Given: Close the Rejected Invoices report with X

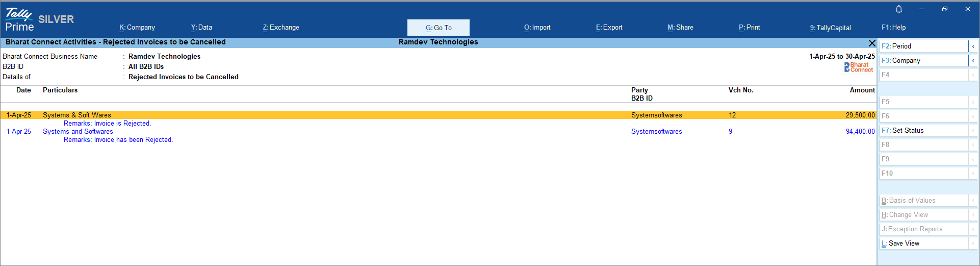Looking at the screenshot, I should pyautogui.click(x=872, y=43).
